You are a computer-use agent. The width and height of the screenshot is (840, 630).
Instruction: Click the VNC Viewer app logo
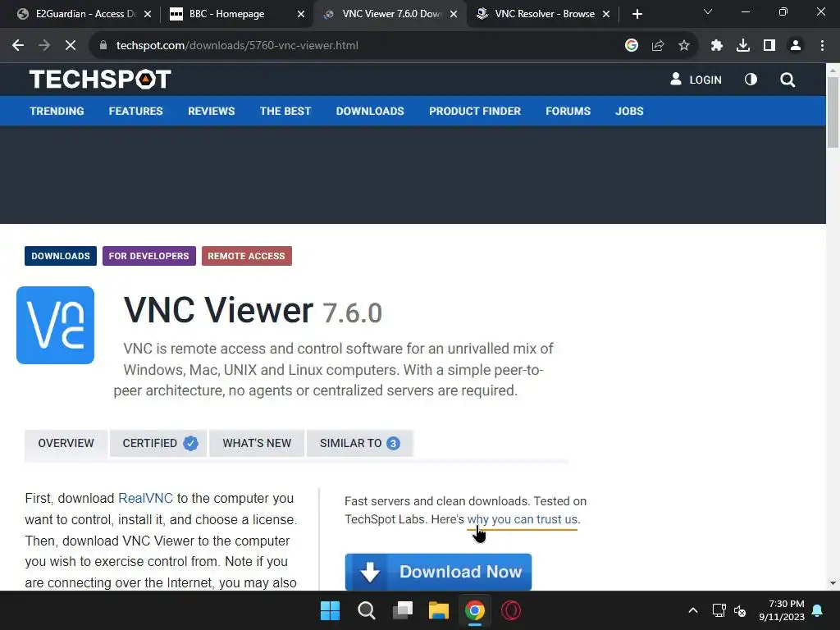click(x=55, y=325)
